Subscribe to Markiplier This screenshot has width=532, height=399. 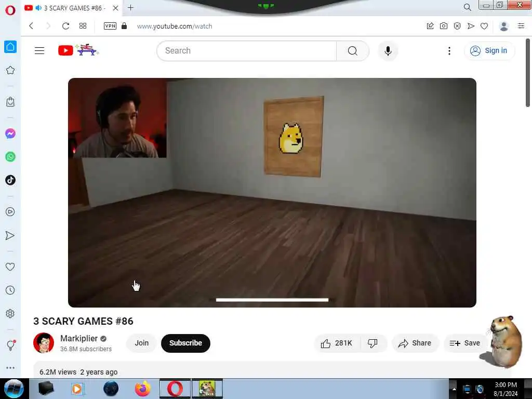(185, 343)
